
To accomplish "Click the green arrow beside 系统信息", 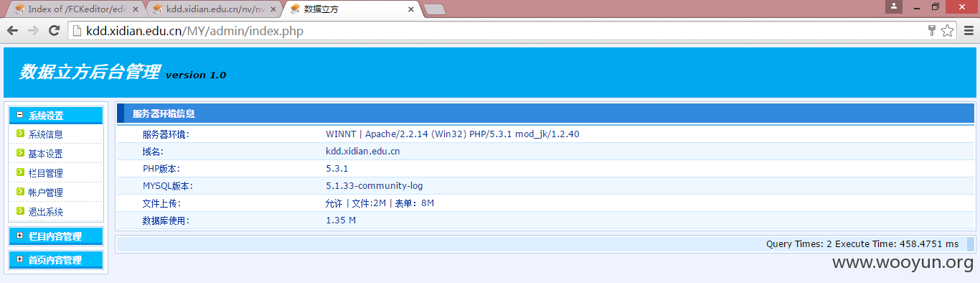I will 21,134.
